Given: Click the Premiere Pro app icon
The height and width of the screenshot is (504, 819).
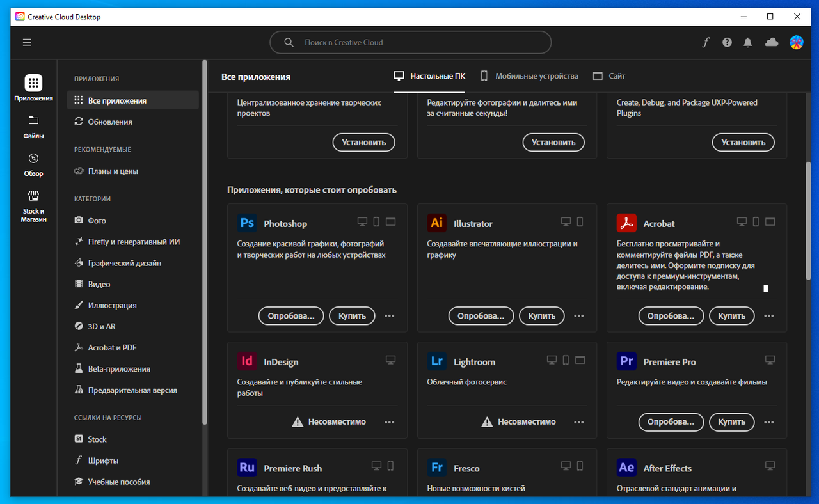Looking at the screenshot, I should [x=626, y=361].
